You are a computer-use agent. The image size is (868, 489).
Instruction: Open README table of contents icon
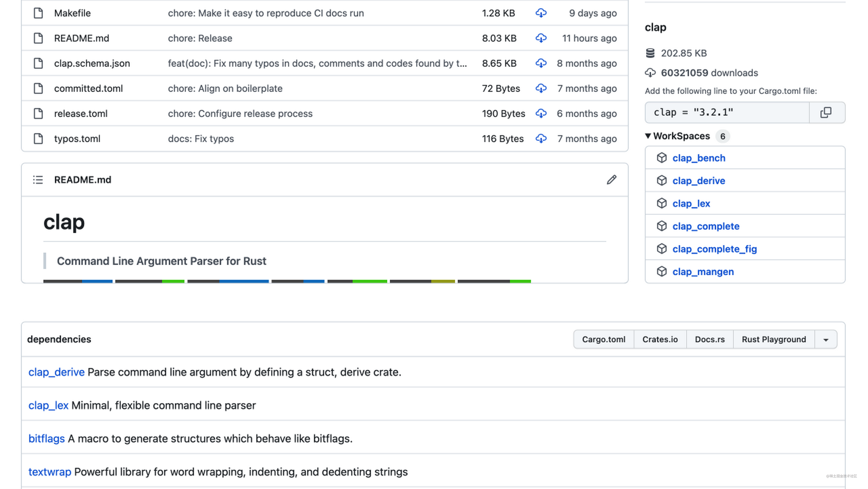click(x=38, y=180)
